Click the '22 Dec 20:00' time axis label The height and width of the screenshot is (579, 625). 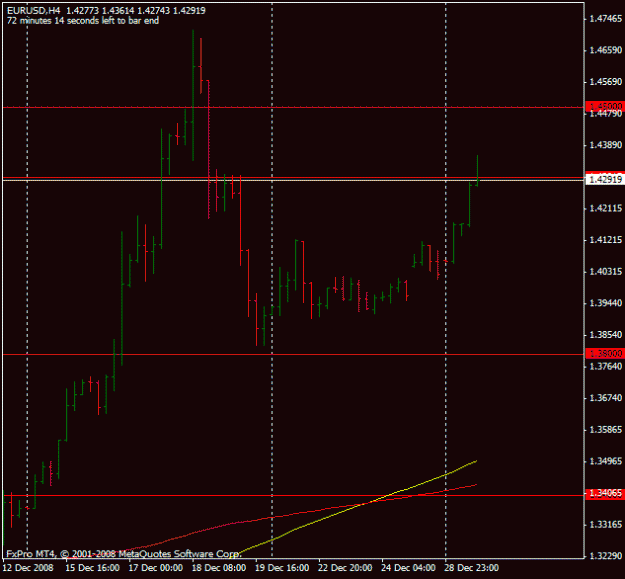[345, 568]
